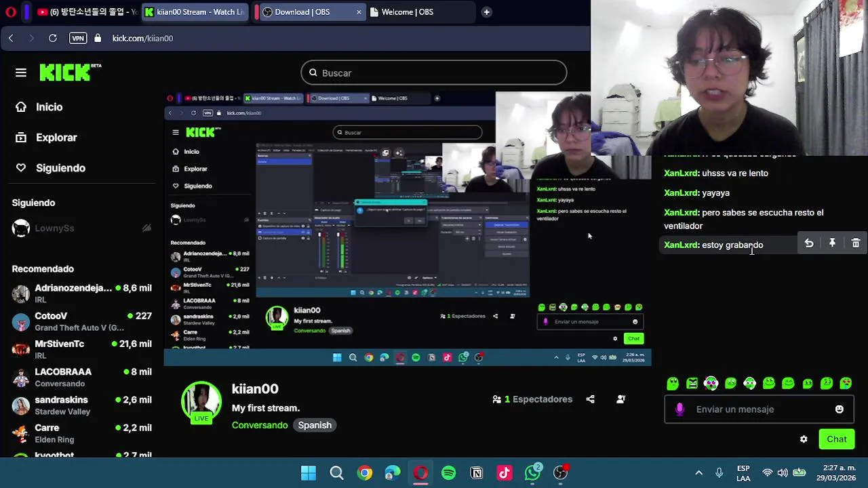Screen dimensions: 868x488
Task: Toggle the VPN badge
Action: pyautogui.click(x=78, y=39)
